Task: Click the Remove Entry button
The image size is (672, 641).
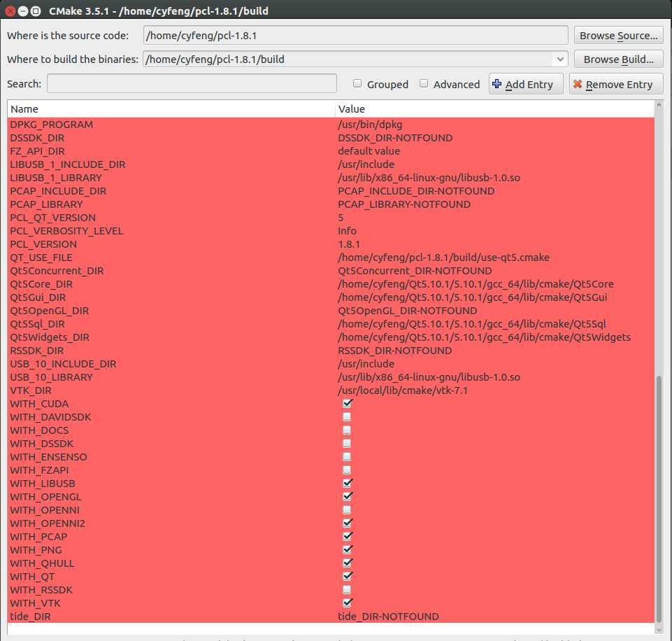Action: point(616,84)
